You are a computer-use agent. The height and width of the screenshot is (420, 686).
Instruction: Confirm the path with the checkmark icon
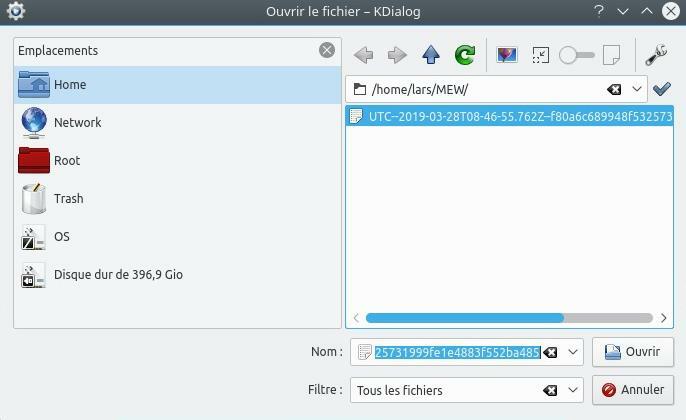pos(661,89)
